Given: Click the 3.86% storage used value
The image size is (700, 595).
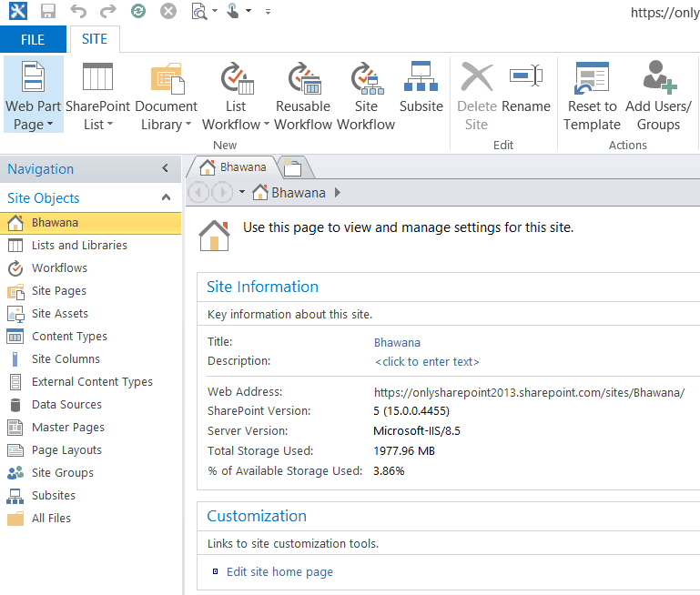Looking at the screenshot, I should 389,471.
